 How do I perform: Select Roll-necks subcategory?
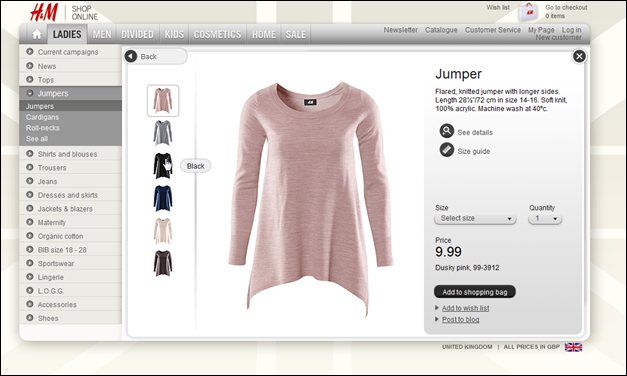42,128
